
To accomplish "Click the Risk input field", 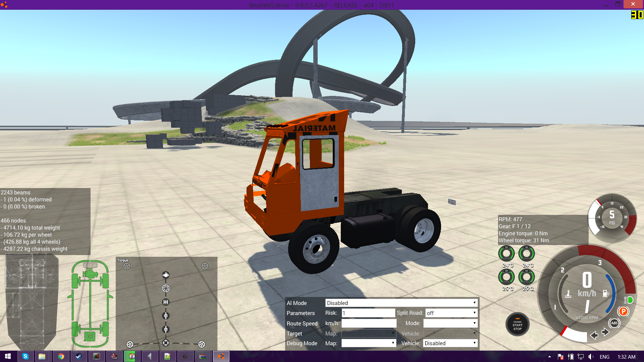I will click(368, 313).
